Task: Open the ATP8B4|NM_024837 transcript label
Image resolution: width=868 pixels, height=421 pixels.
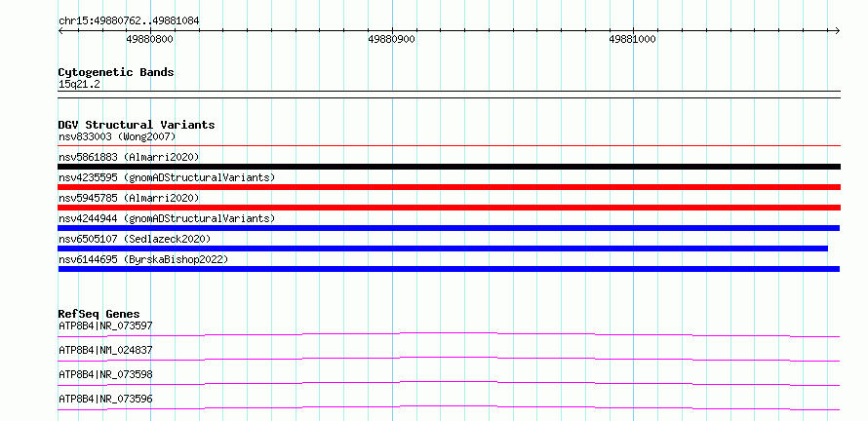Action: pyautogui.click(x=105, y=350)
